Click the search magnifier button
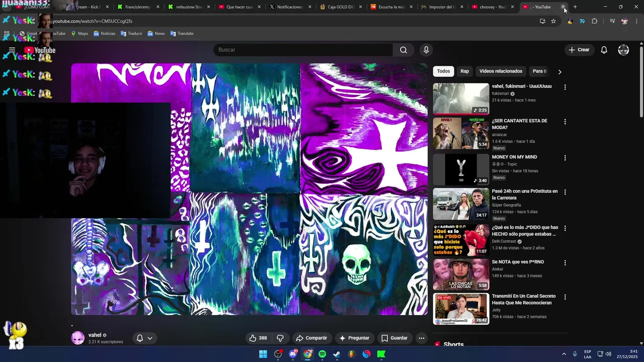The image size is (644, 362). [x=404, y=50]
